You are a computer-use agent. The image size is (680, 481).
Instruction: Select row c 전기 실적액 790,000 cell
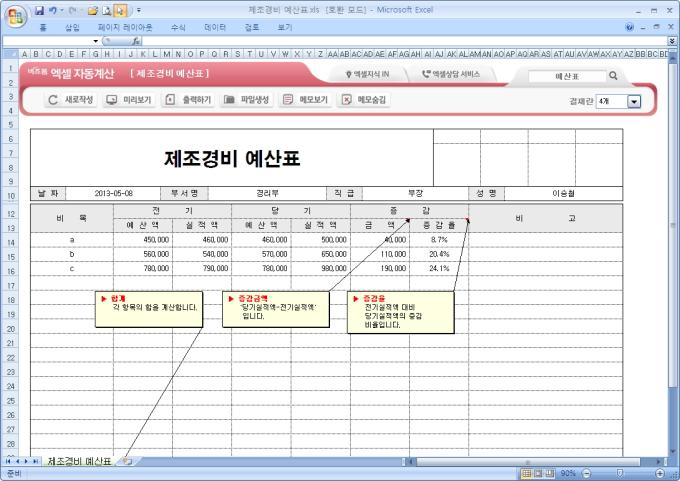coord(202,268)
